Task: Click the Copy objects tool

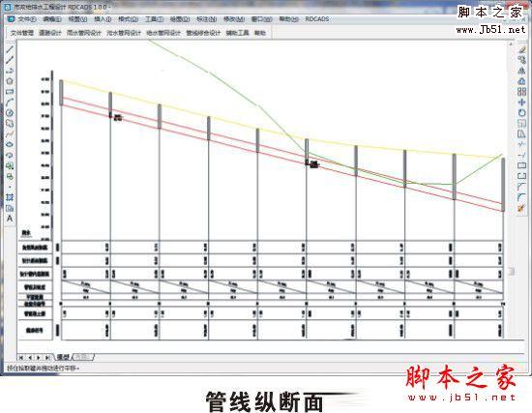Action: [x=521, y=60]
